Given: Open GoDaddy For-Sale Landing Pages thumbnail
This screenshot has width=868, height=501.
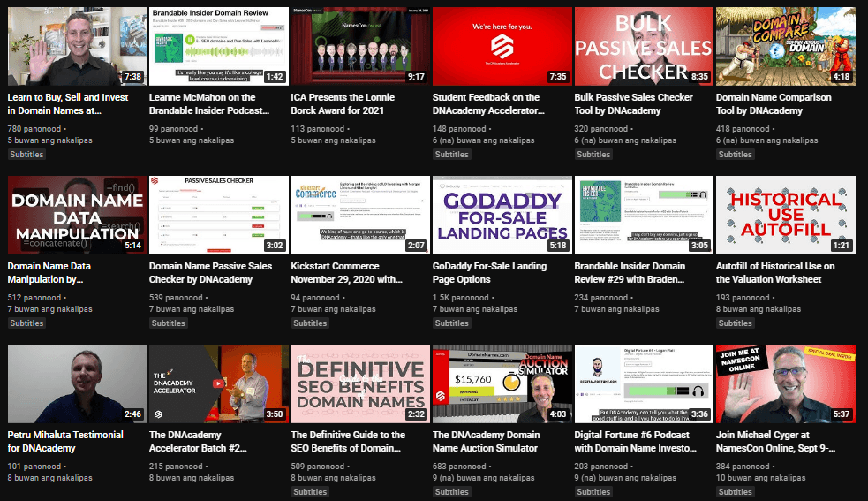Looking at the screenshot, I should click(502, 215).
